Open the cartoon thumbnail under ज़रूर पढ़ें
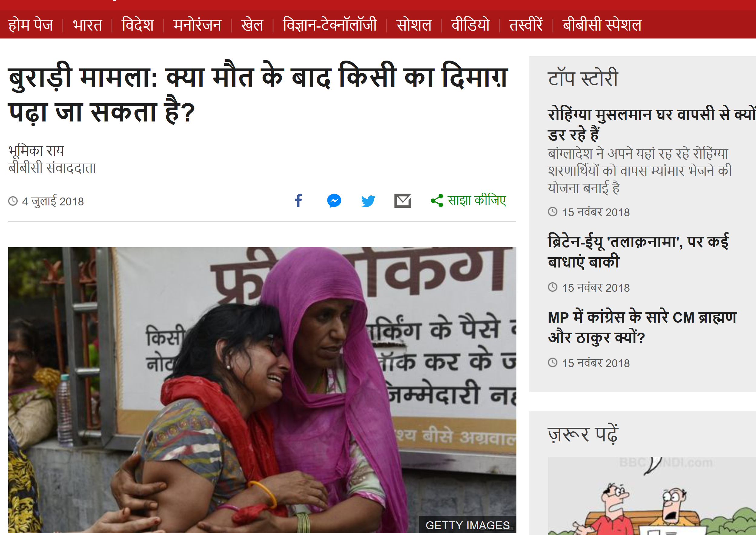 pyautogui.click(x=652, y=496)
